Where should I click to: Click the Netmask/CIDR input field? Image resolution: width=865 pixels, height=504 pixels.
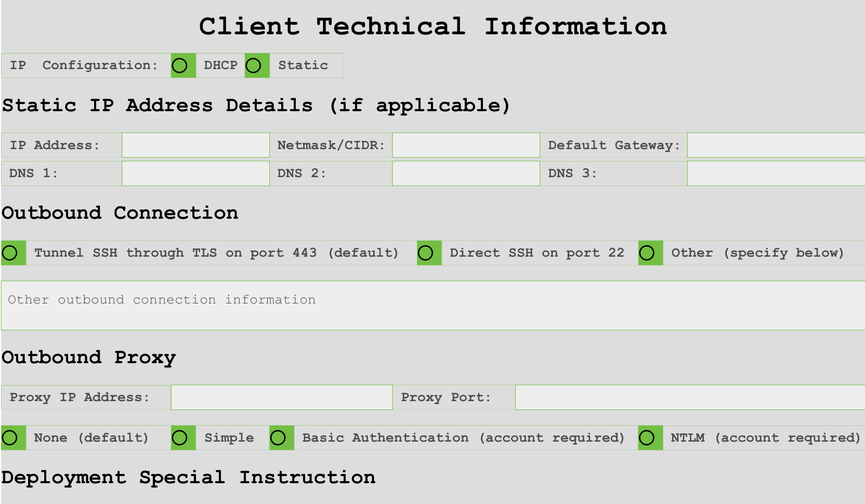point(465,145)
